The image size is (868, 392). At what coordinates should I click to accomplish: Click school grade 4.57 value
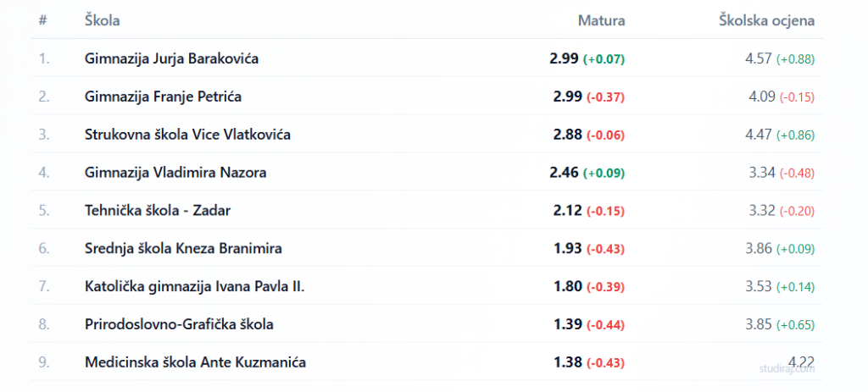pyautogui.click(x=758, y=58)
